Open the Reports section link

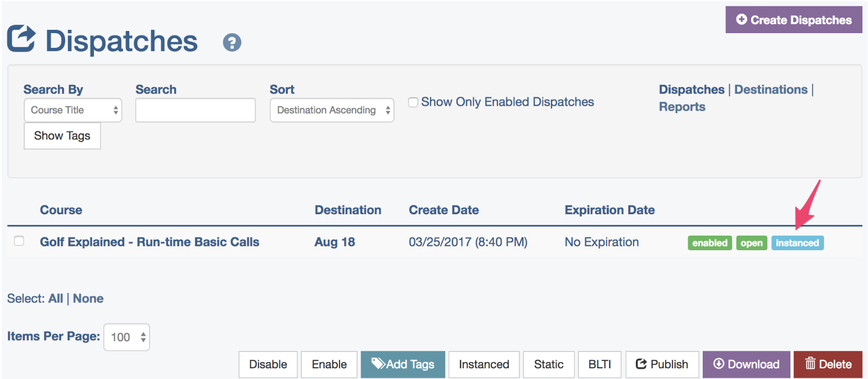point(682,107)
